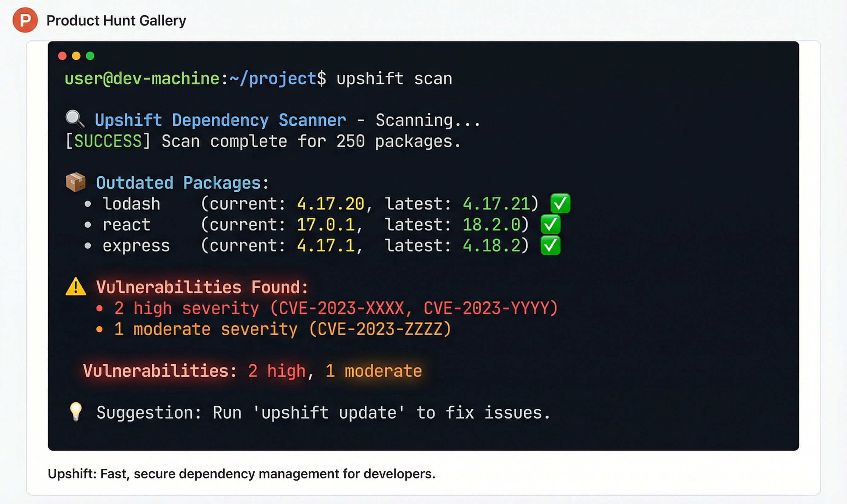The image size is (847, 504).
Task: Click the Outdated Packages heading
Action: point(182,183)
